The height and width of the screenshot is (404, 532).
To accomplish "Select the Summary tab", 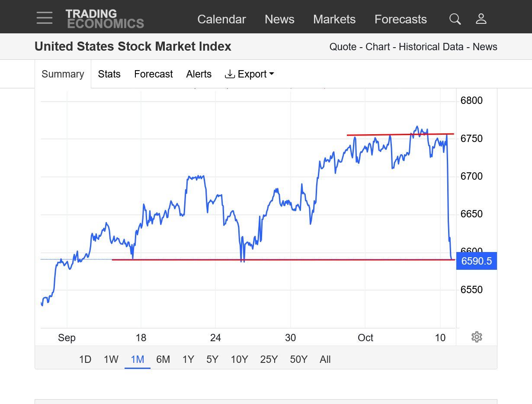I will click(63, 74).
